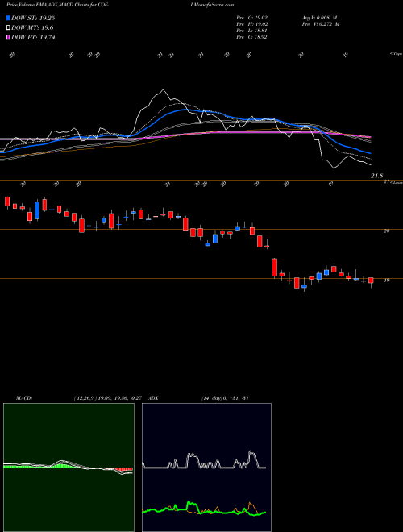Click the 'Pre L: 18.81' value
This screenshot has width=403, height=532.
click(x=252, y=31)
